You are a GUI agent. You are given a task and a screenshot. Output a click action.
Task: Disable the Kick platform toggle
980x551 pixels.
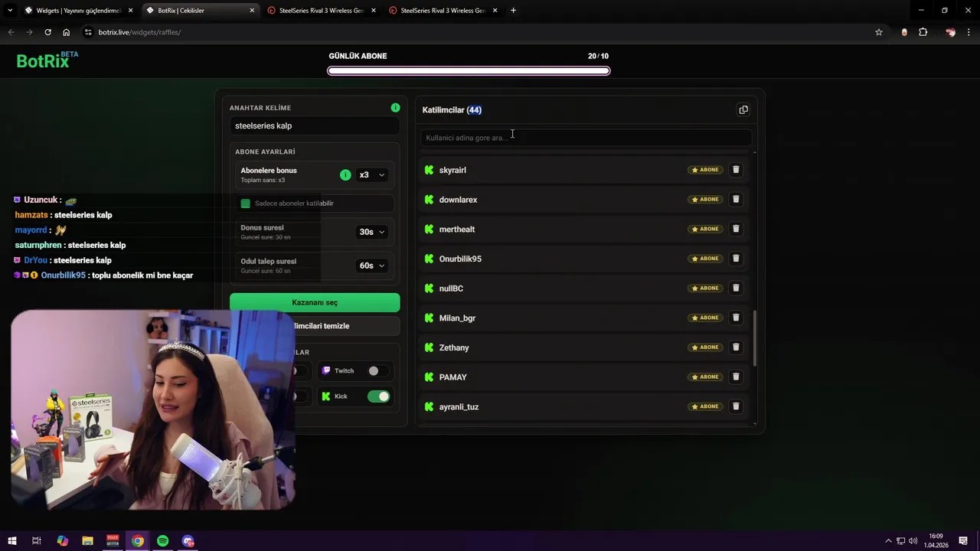pos(378,396)
